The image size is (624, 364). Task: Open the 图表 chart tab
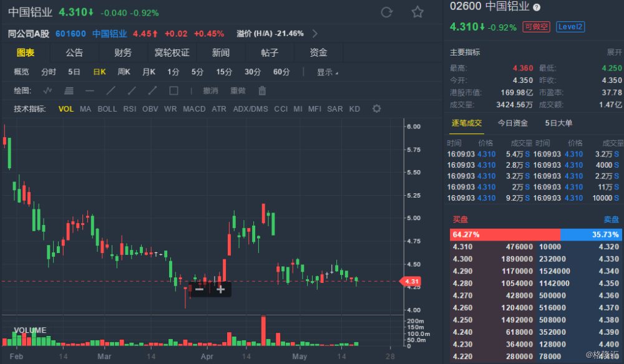[26, 52]
